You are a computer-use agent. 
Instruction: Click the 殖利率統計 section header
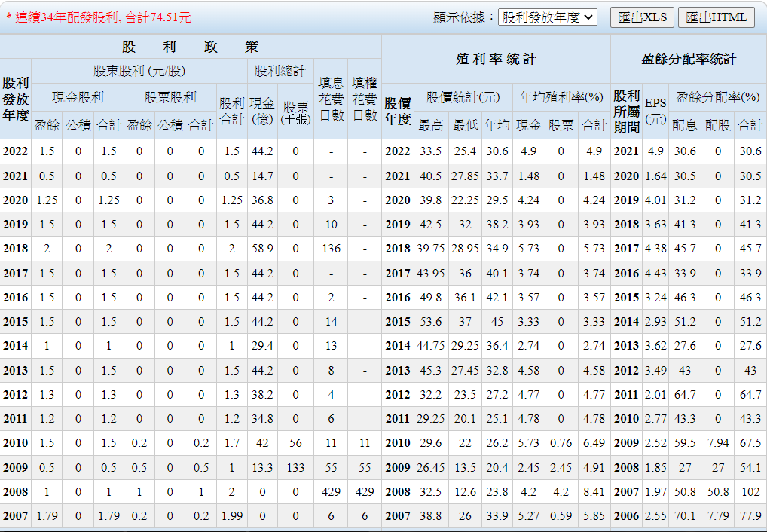pos(496,59)
